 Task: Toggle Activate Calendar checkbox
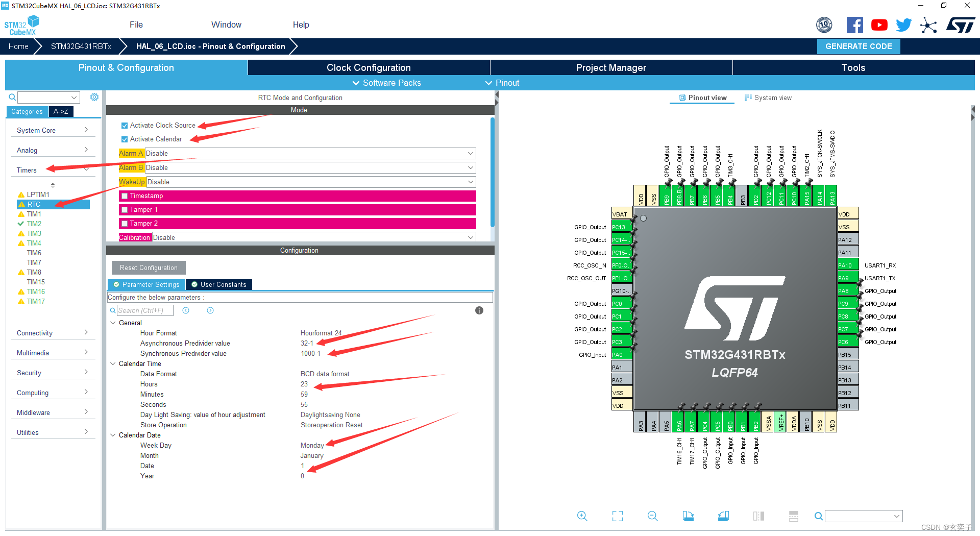click(125, 139)
